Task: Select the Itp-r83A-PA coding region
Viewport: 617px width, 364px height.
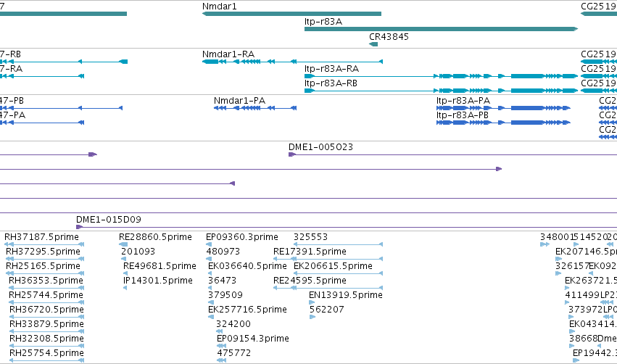Action: (503, 108)
